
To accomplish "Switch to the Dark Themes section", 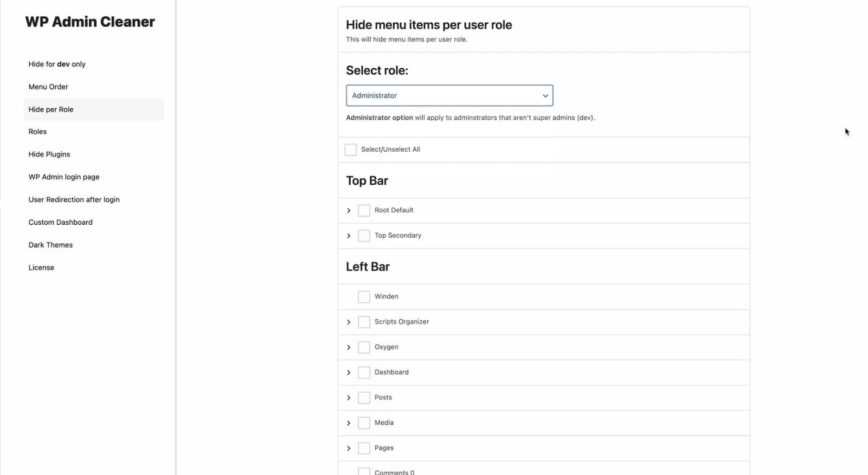I will [50, 244].
